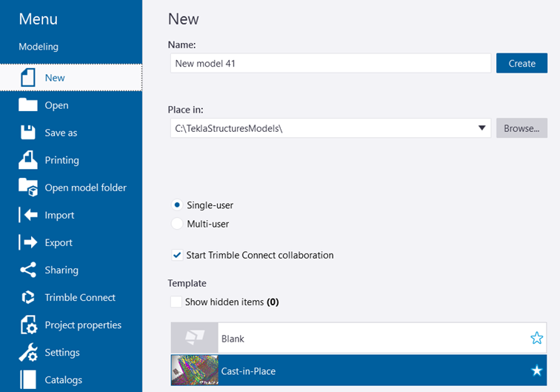Click the model Name text field
Image resolution: width=560 pixels, height=392 pixels.
click(330, 64)
